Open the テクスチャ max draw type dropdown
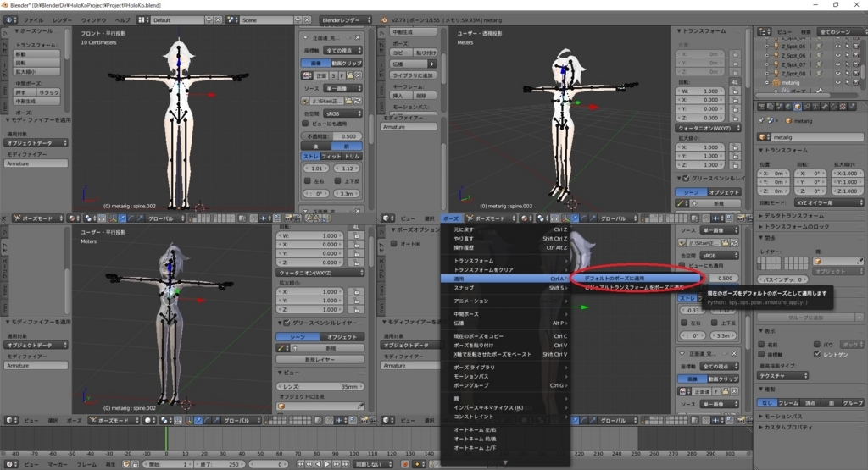This screenshot has width=868, height=470. [782, 376]
